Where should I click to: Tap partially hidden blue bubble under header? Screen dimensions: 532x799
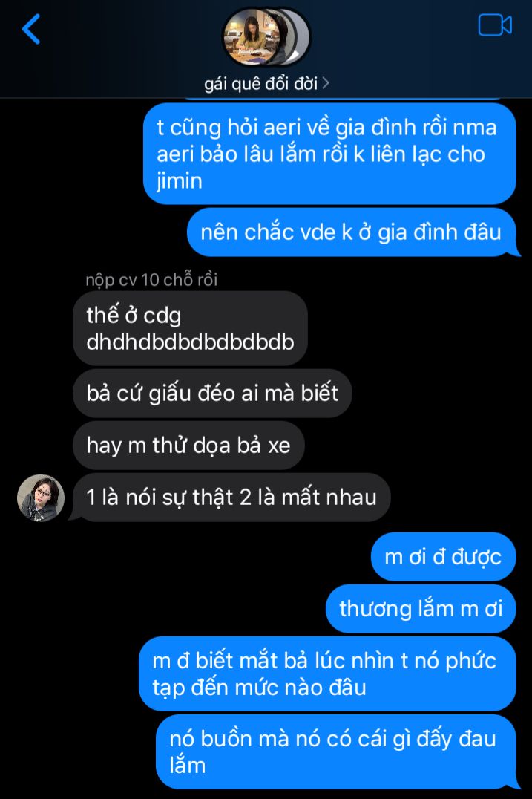point(344,98)
